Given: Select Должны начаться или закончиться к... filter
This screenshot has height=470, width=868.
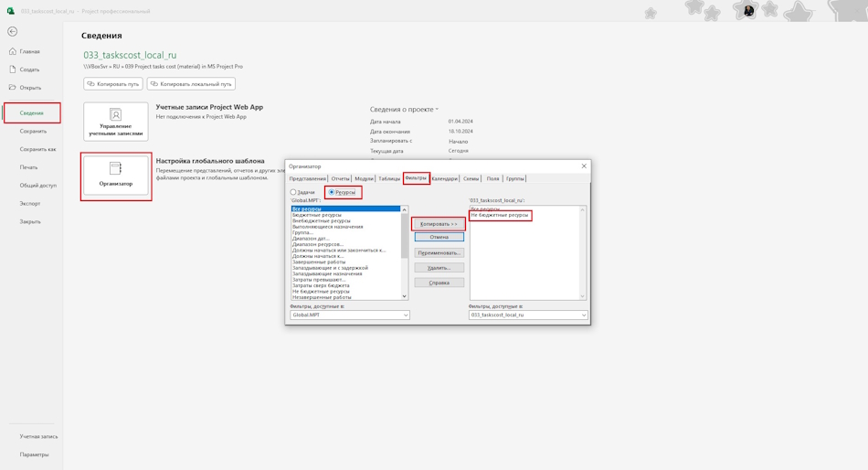Looking at the screenshot, I should [339, 251].
